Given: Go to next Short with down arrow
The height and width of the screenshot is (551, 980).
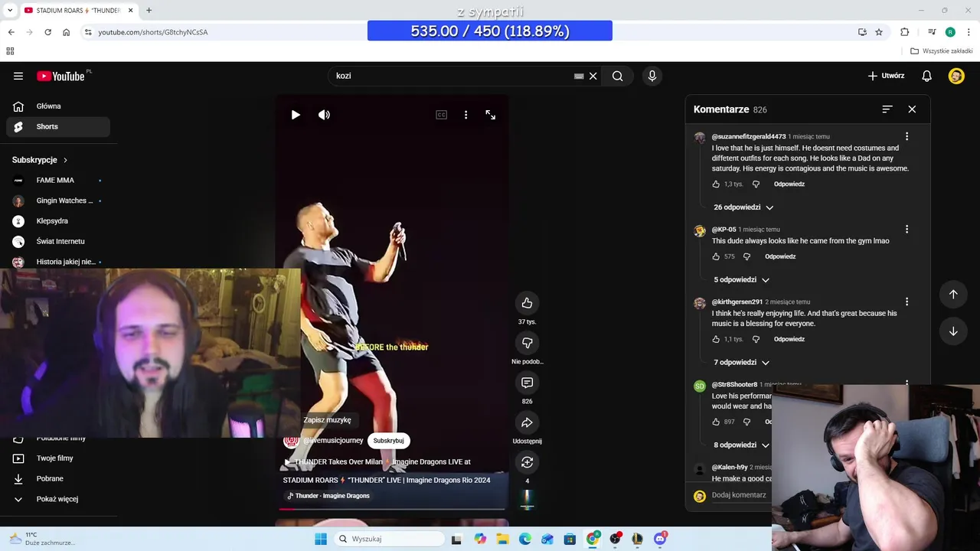Looking at the screenshot, I should click(x=953, y=331).
